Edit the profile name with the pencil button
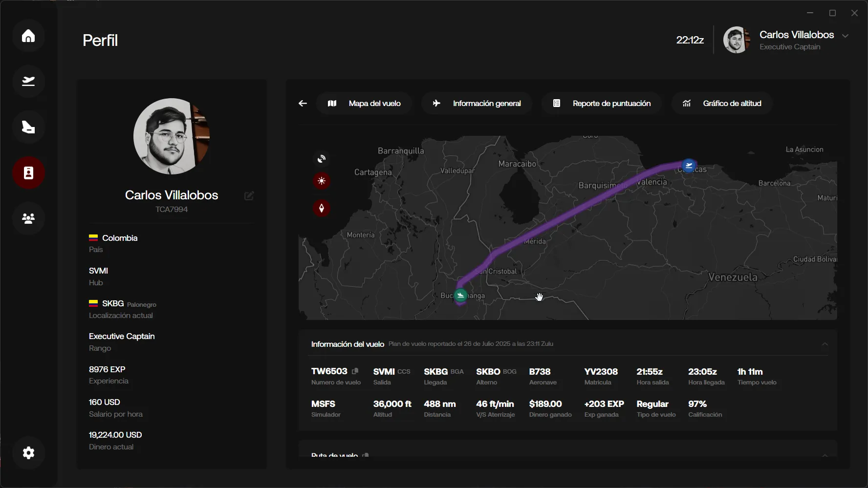 249,195
